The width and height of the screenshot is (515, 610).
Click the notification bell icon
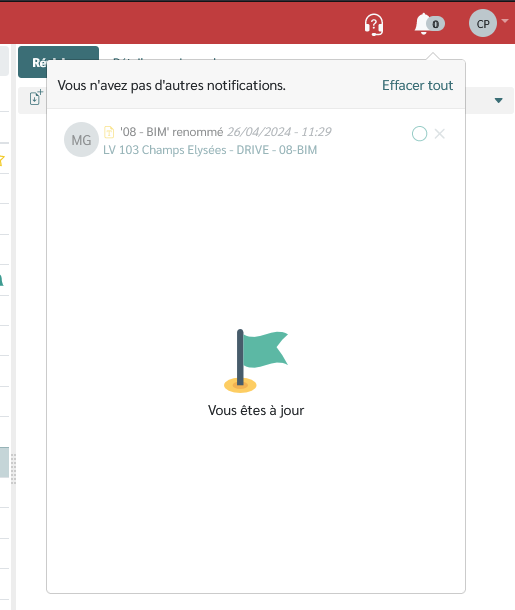pos(423,24)
